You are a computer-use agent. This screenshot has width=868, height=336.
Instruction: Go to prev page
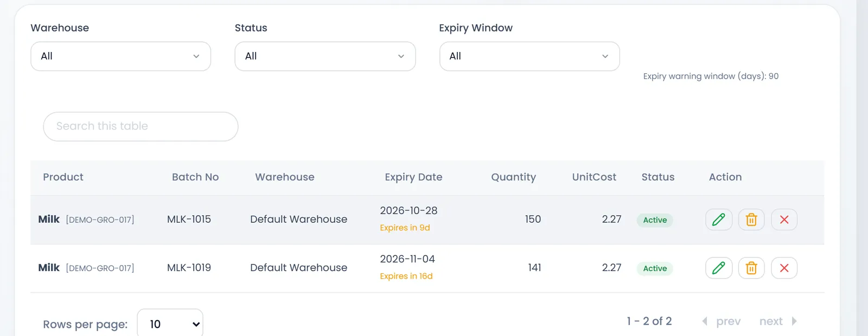tap(722, 321)
